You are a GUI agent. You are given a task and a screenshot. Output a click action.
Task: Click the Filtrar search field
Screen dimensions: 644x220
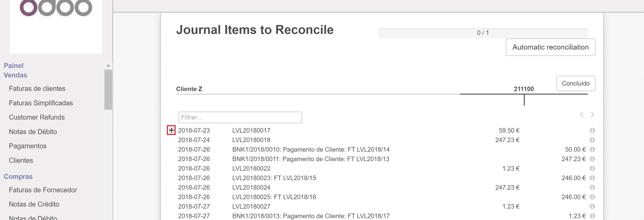point(240,117)
